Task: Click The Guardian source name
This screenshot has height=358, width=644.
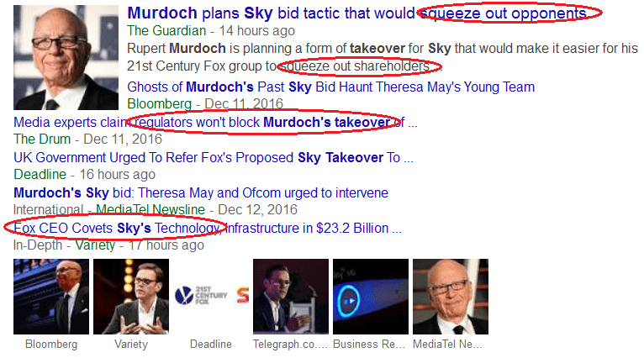Action: (x=166, y=31)
